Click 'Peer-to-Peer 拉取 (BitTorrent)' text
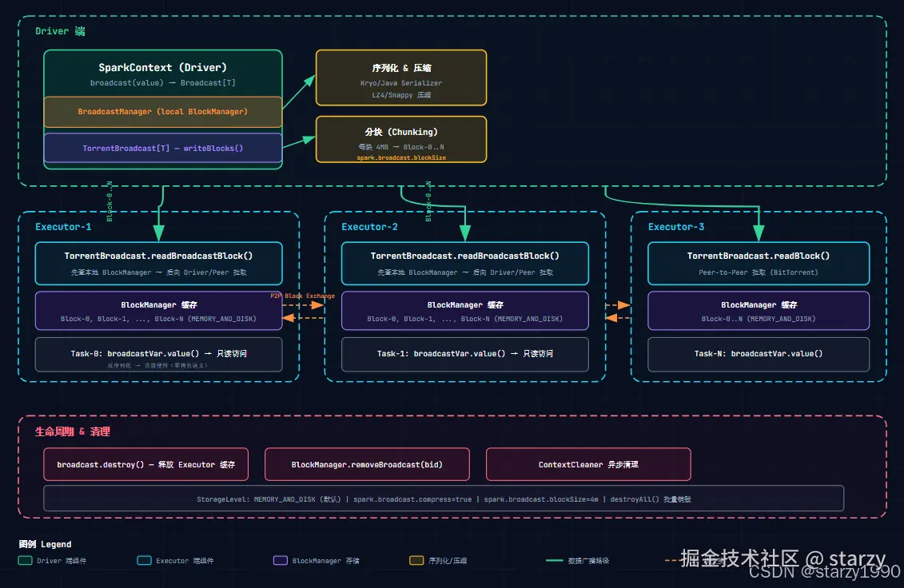Screen dimensions: 904x588 759,272
